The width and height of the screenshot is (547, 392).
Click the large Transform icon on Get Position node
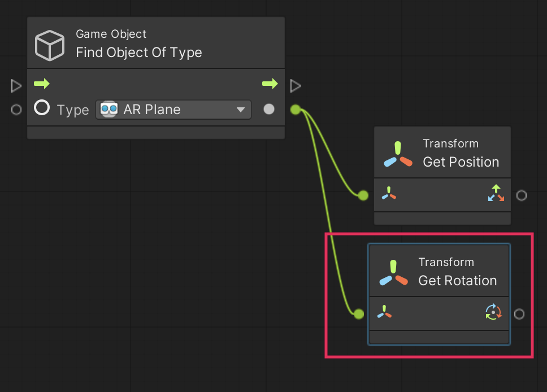398,154
